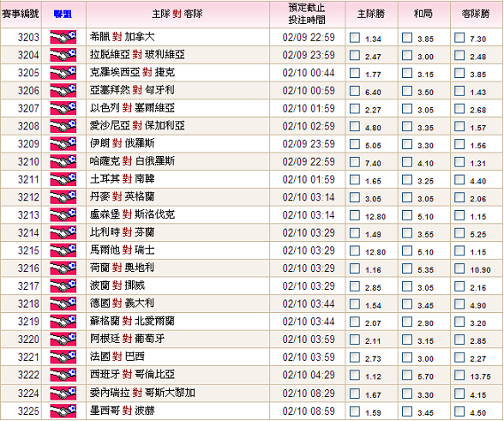Click the league icon for match 3224
This screenshot has height=421, width=504.
tap(63, 393)
